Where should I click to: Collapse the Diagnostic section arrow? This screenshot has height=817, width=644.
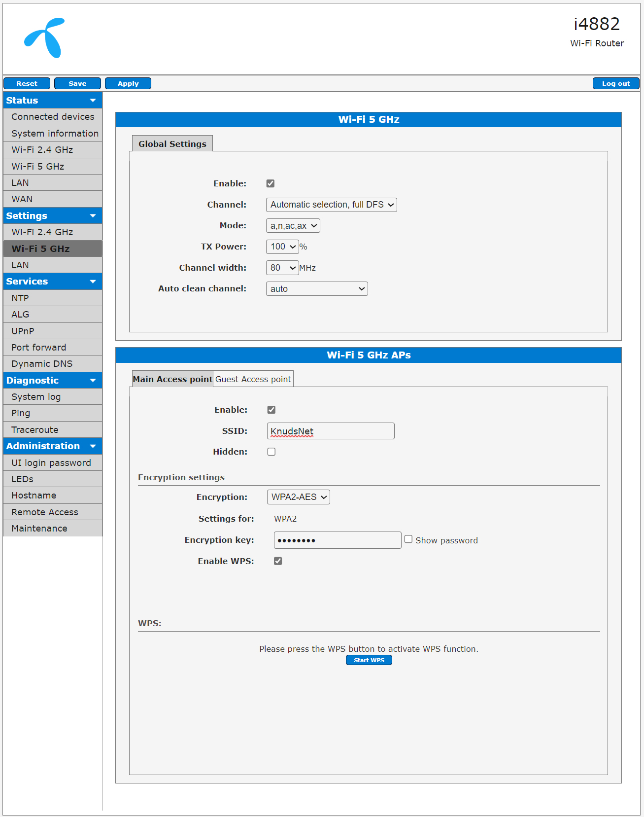tap(93, 381)
